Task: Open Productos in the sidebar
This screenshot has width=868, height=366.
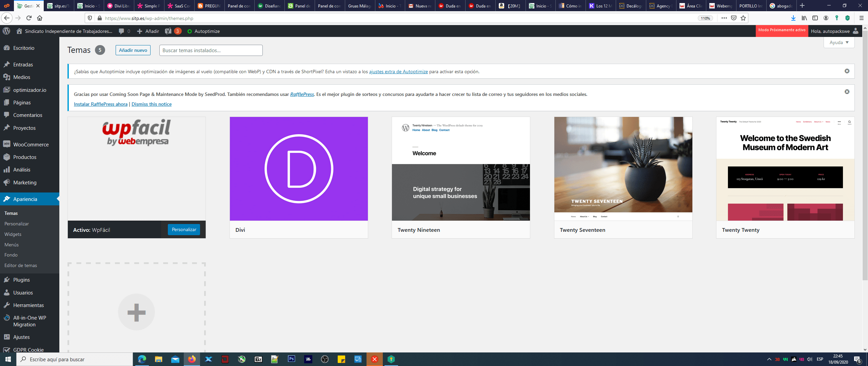Action: (29, 157)
